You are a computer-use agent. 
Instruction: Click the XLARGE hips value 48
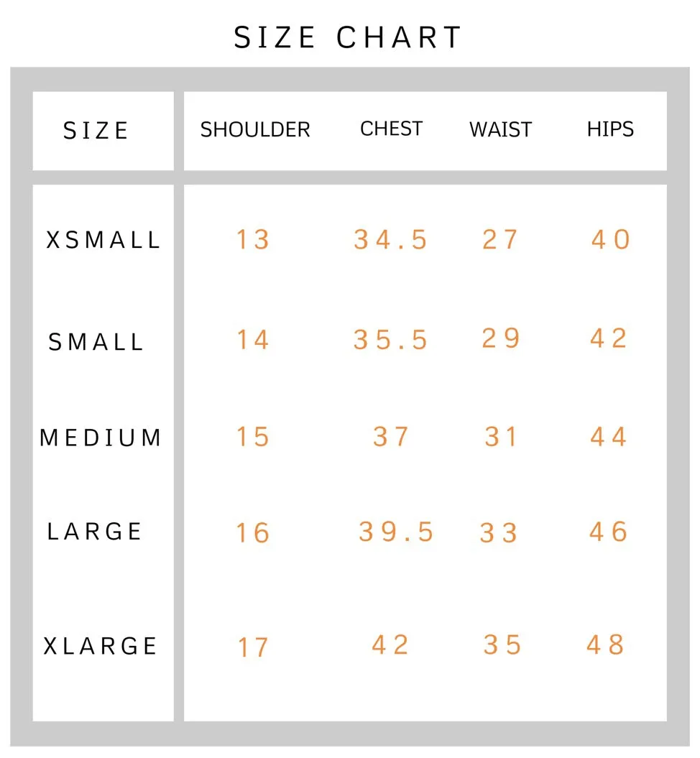[606, 644]
